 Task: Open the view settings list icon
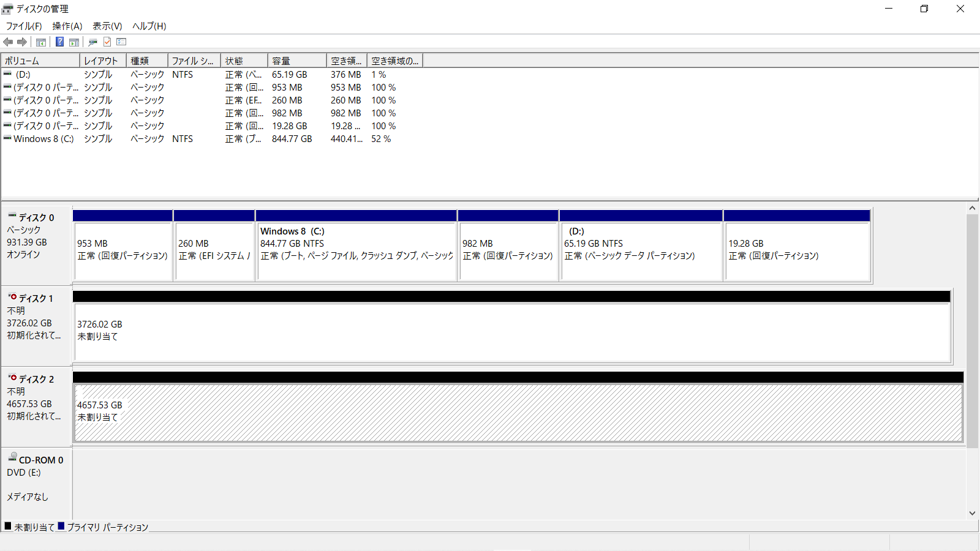click(121, 42)
